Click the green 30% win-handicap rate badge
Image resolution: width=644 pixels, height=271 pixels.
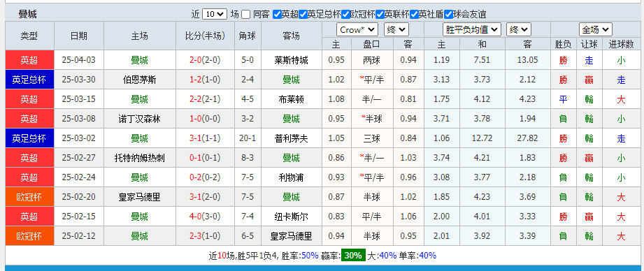pos(354,256)
